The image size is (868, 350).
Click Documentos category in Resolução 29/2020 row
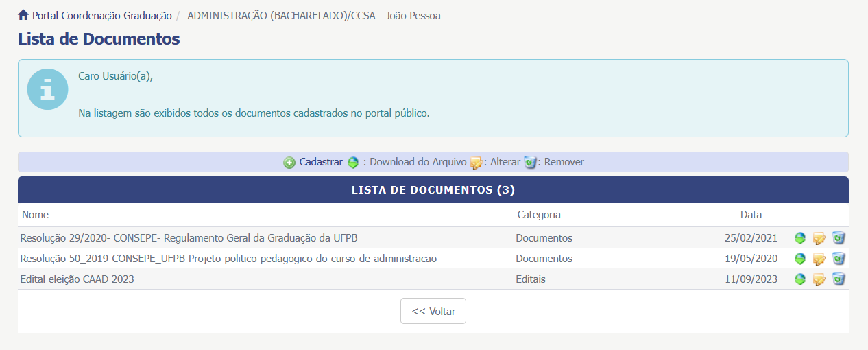[x=544, y=238]
